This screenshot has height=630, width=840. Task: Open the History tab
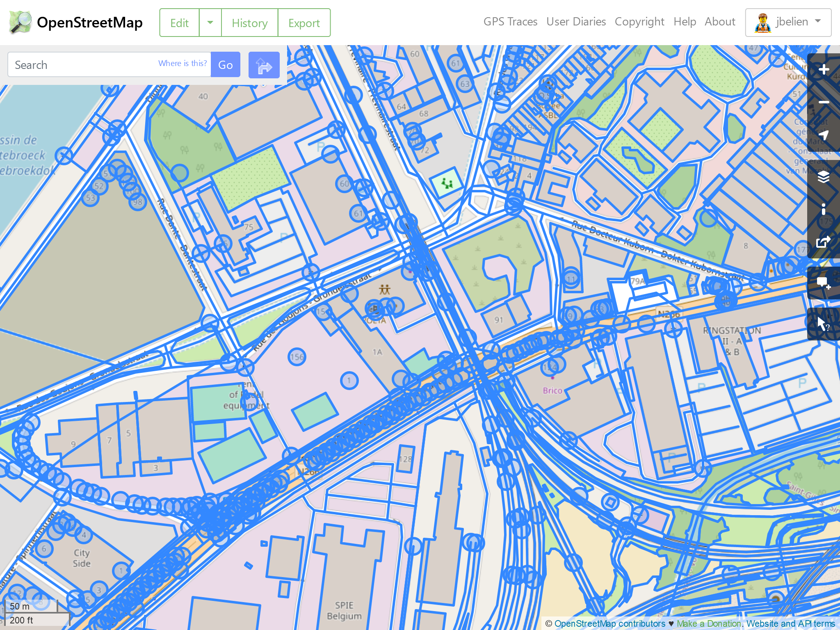249,23
